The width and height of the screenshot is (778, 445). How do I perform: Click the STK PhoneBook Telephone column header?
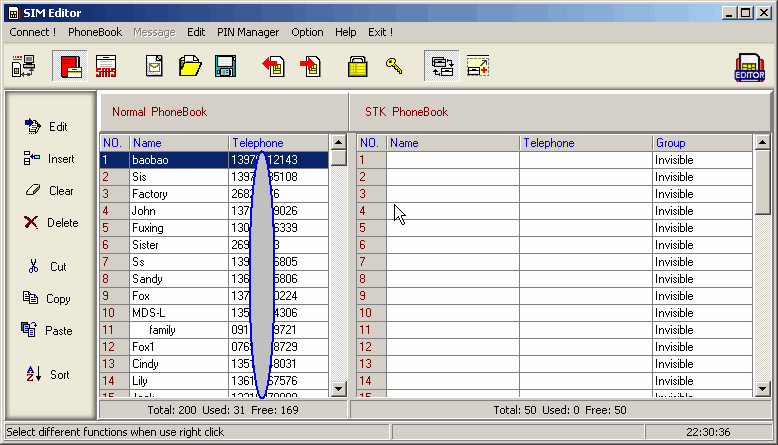coord(586,143)
